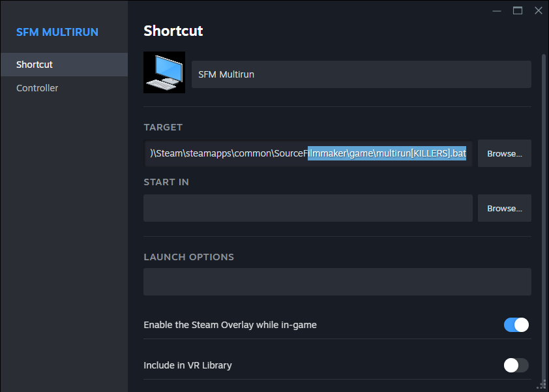Click the SFM Multirun name field
Image resolution: width=549 pixels, height=392 pixels.
pos(361,74)
